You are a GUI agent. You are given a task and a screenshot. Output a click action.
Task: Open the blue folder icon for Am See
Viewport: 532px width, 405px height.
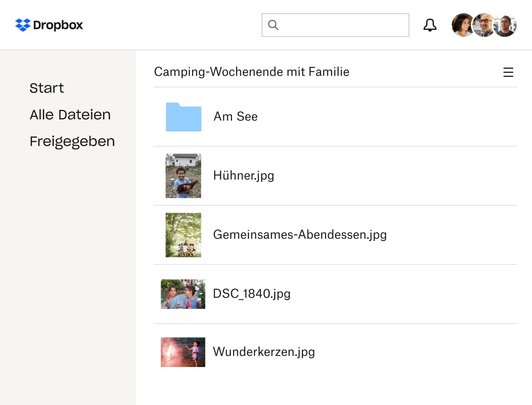[184, 117]
